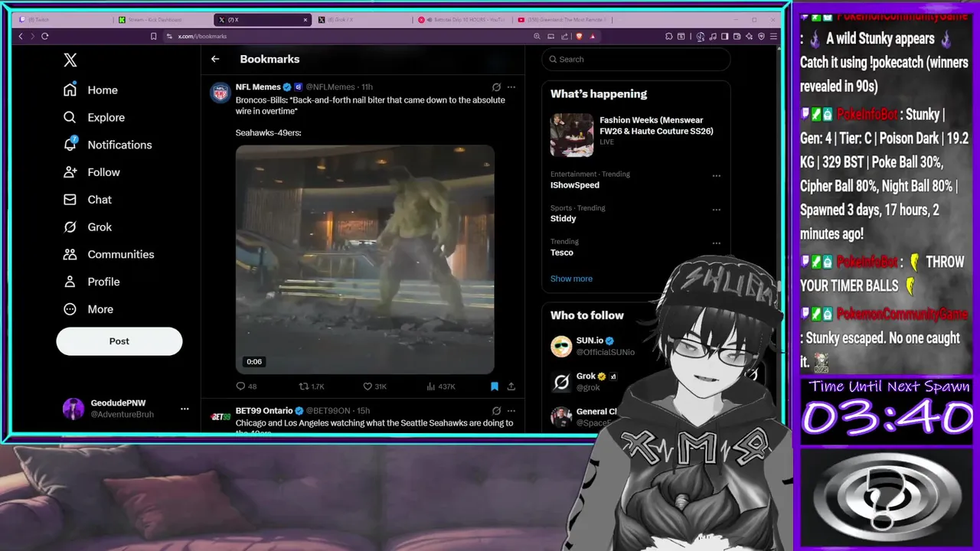Open the Brave Rewards triangle icon
Screen dimensions: 980x551
pyautogui.click(x=592, y=36)
